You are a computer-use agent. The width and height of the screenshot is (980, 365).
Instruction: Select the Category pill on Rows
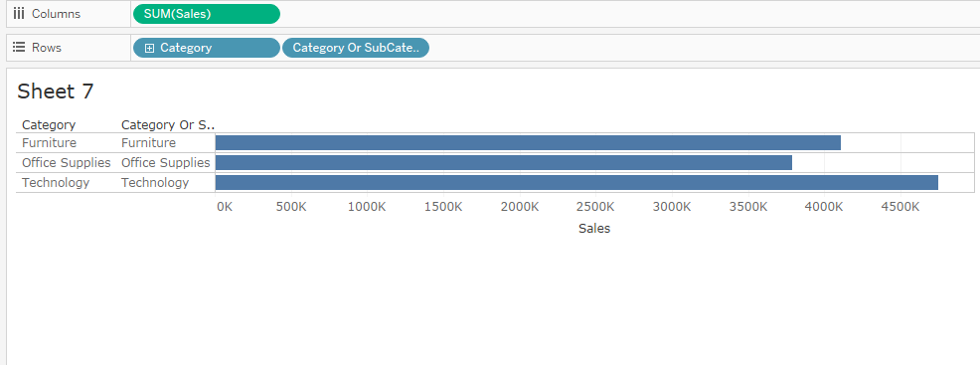[207, 48]
